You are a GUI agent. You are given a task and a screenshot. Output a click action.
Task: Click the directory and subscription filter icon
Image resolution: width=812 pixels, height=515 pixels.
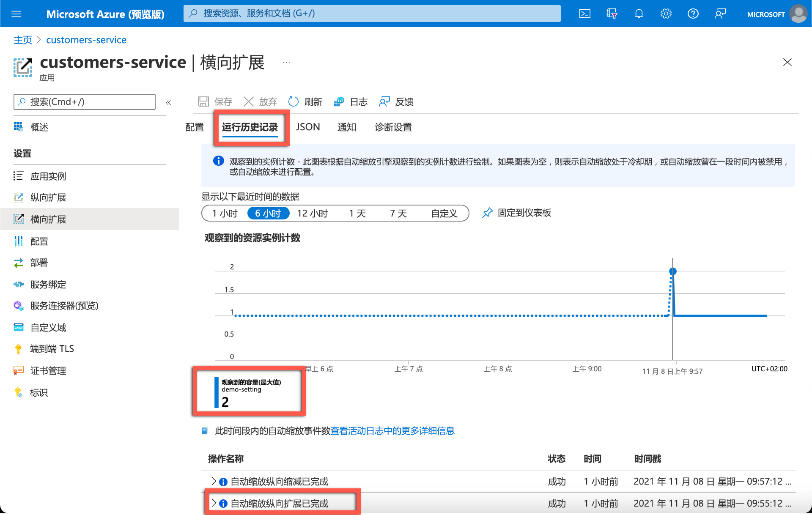(x=612, y=14)
